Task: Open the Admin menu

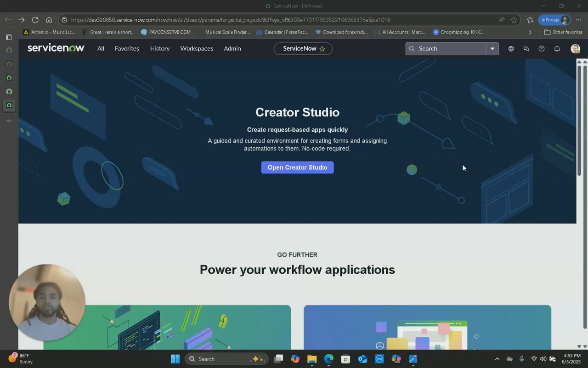Action: pos(232,48)
